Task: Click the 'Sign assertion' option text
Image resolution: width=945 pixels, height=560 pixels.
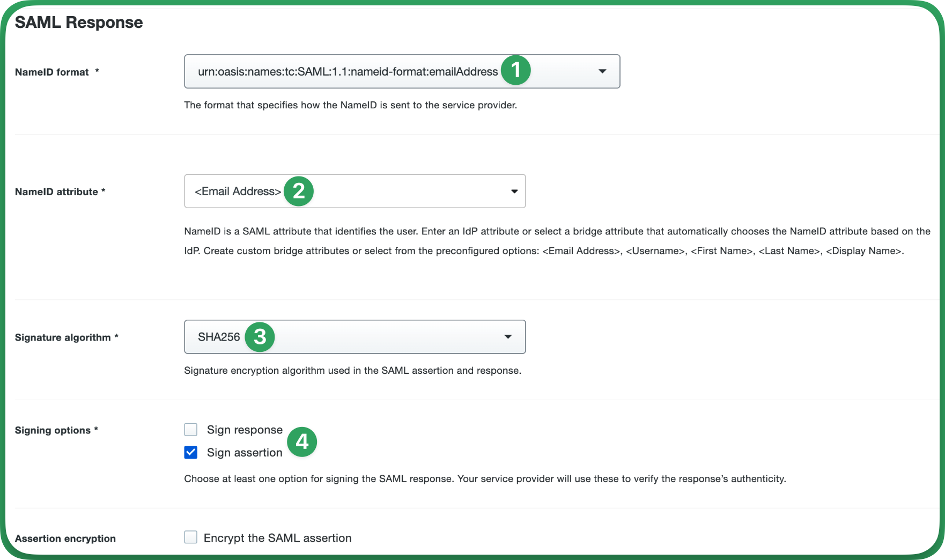Action: coord(245,453)
